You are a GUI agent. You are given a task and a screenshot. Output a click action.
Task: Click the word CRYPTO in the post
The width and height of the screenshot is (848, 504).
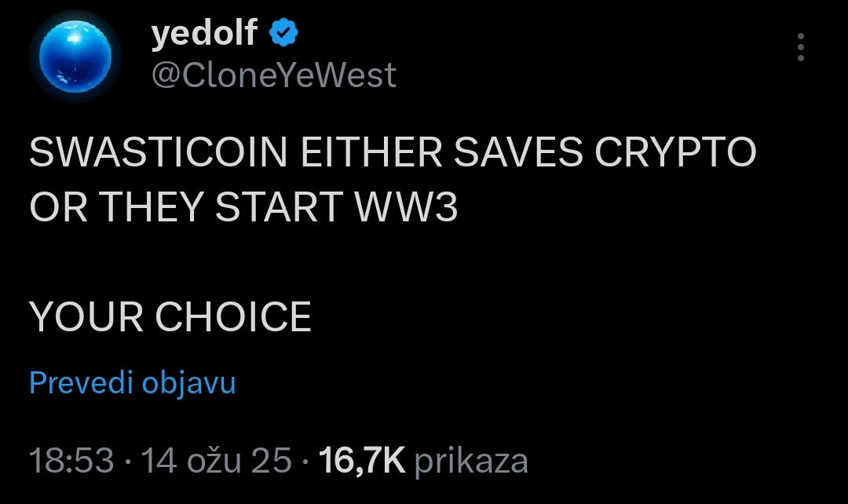click(674, 153)
